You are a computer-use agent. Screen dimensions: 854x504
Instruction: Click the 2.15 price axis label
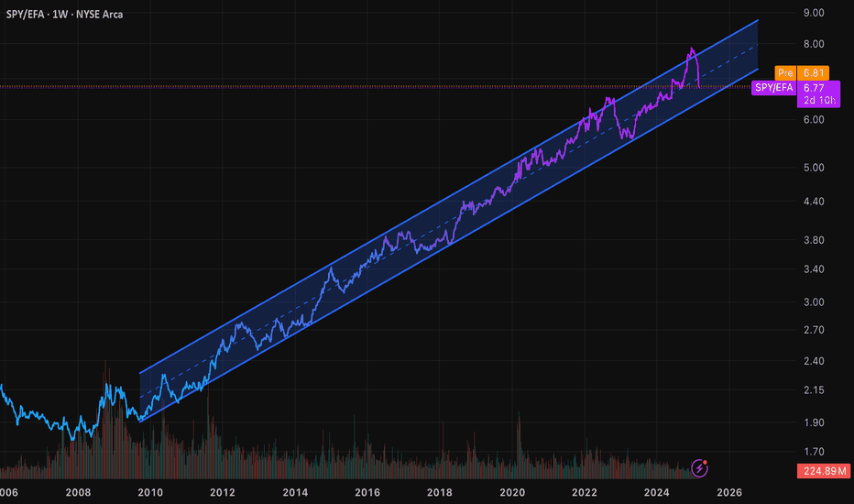pos(814,390)
